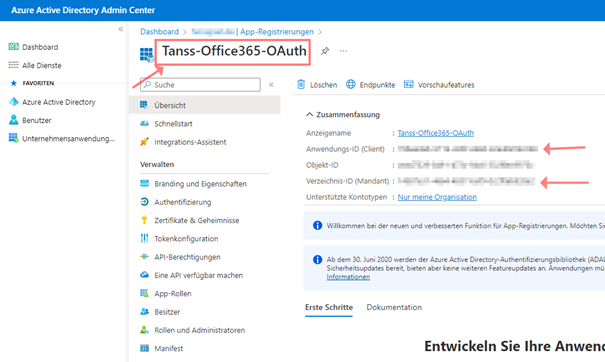
Task: Collapse the app menu next to search
Action: click(x=271, y=85)
